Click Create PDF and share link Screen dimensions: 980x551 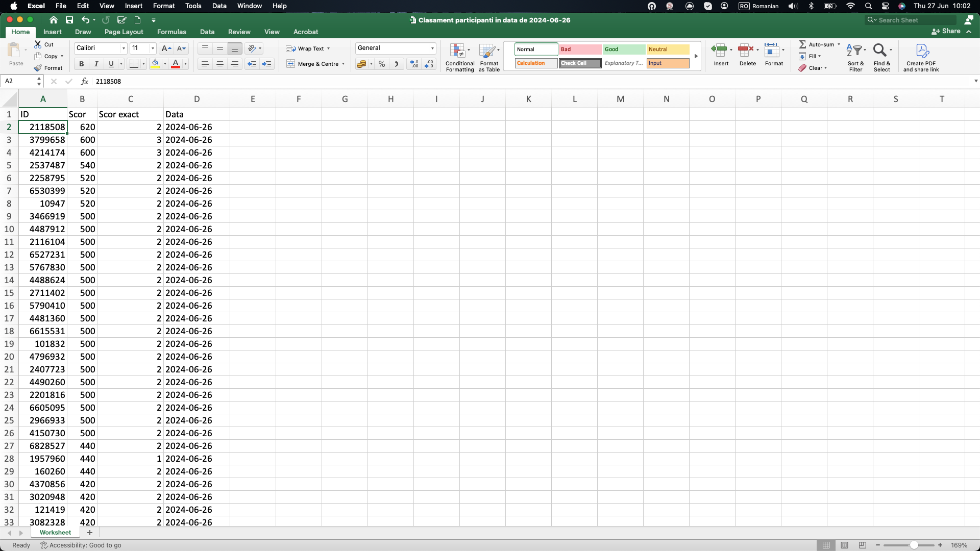pos(921,57)
